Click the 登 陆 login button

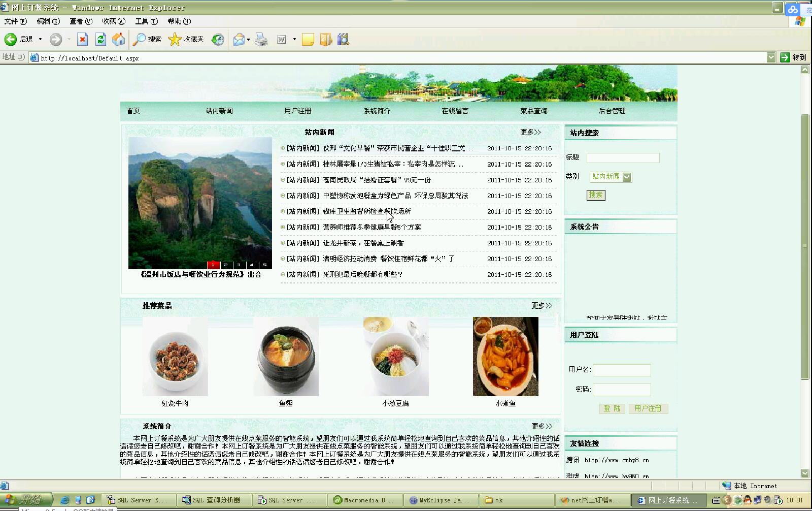612,408
